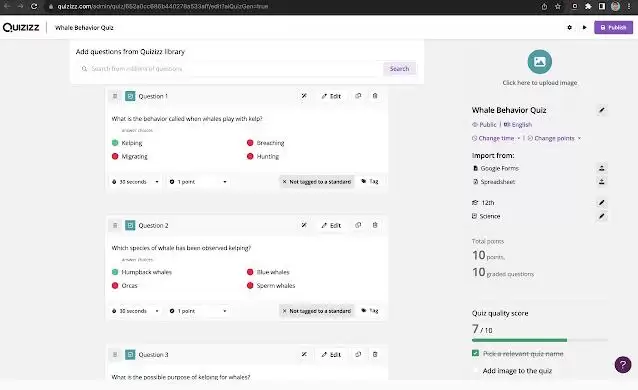
Task: Delete Question 2 with trash icon
Action: pyautogui.click(x=375, y=225)
